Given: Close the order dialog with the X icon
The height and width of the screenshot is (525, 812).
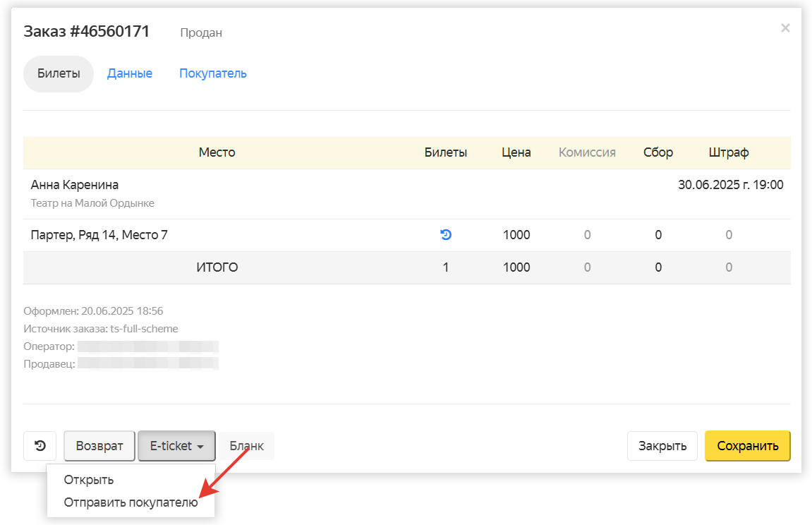Looking at the screenshot, I should (x=785, y=28).
